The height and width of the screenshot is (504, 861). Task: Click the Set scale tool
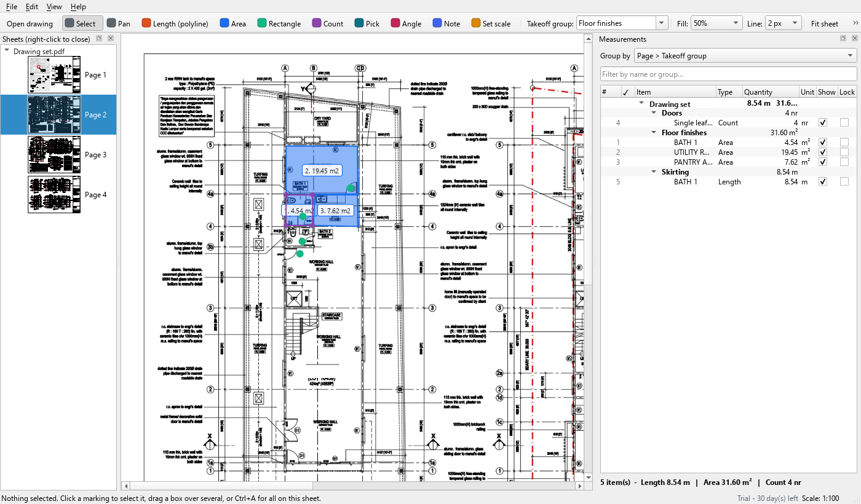click(491, 23)
